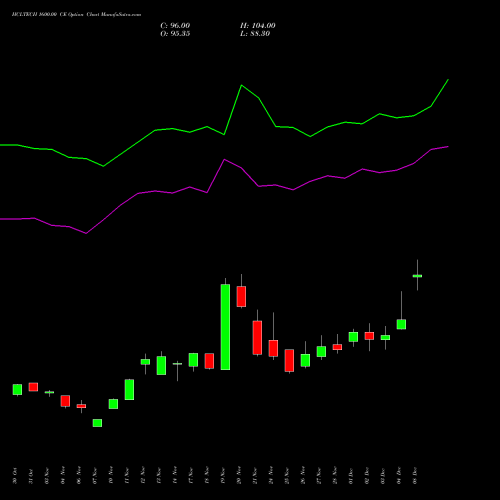Click the '01 Dec' date label
Image resolution: width=500 pixels, height=500 pixels.
tap(351, 476)
